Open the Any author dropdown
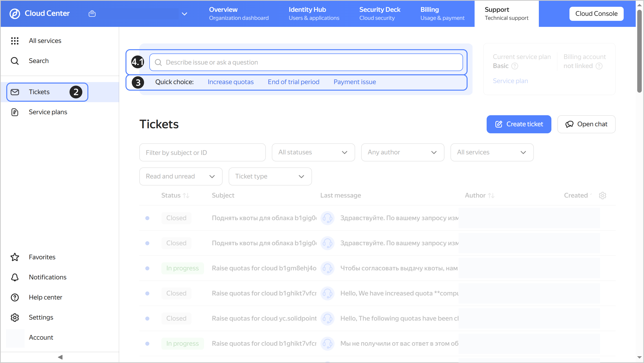644x363 pixels. 403,152
